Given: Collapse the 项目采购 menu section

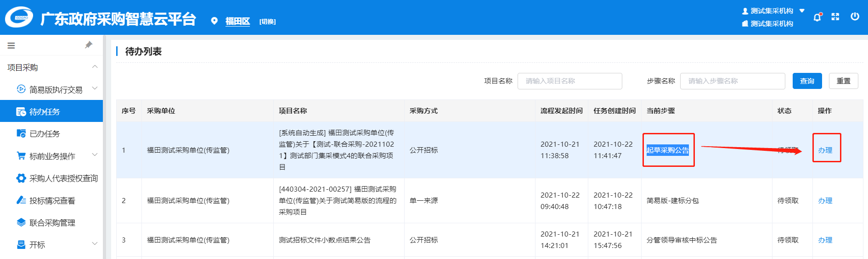Looking at the screenshot, I should [x=95, y=67].
